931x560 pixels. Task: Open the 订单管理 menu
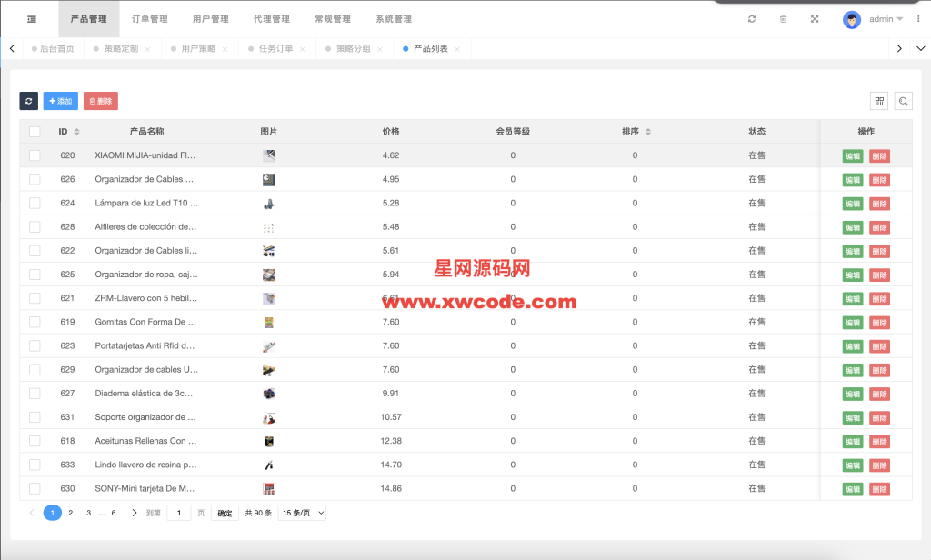149,19
